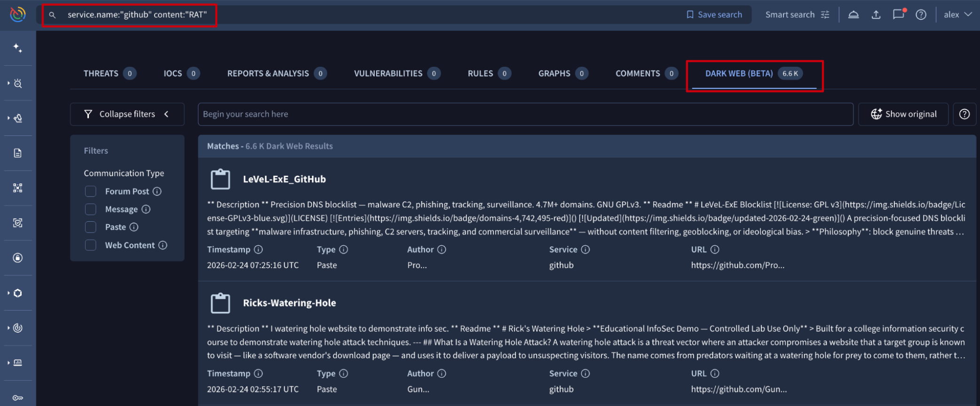
Task: Switch to the REPORTS & ANALYSIS tab
Action: (x=277, y=73)
